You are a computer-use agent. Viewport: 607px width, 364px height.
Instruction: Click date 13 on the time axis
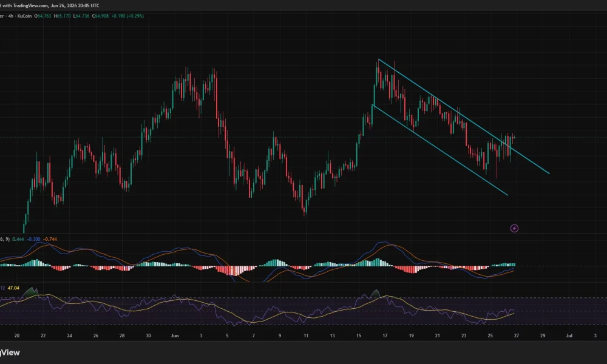[333, 335]
